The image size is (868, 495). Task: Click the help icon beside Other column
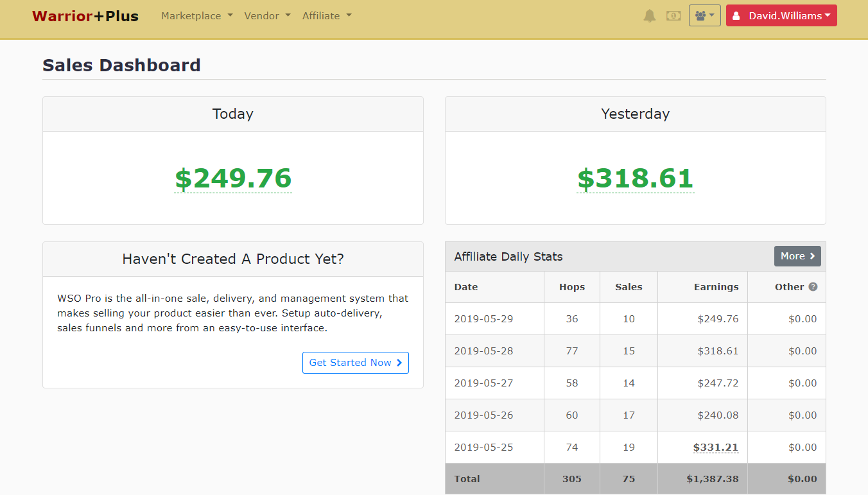(x=813, y=287)
